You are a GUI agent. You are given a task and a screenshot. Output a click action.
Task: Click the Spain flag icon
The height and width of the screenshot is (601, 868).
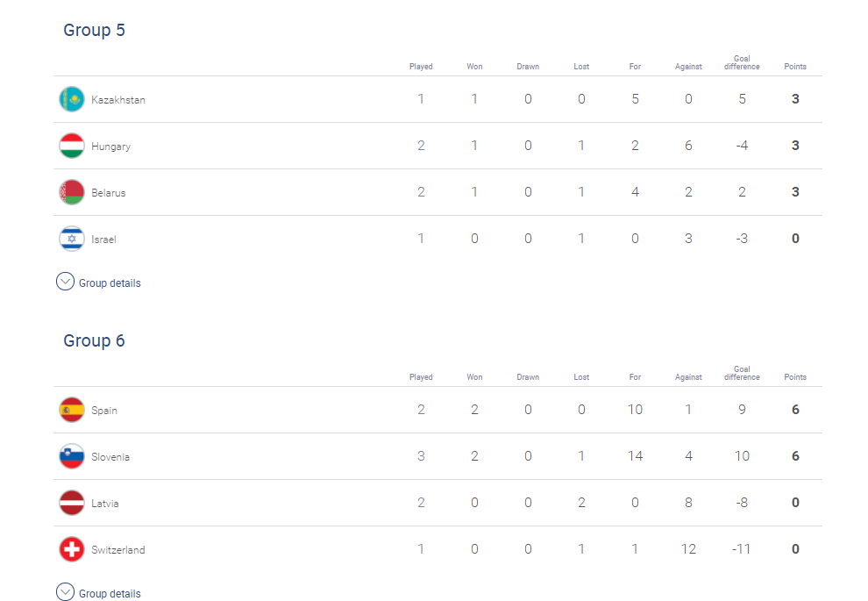pyautogui.click(x=72, y=411)
